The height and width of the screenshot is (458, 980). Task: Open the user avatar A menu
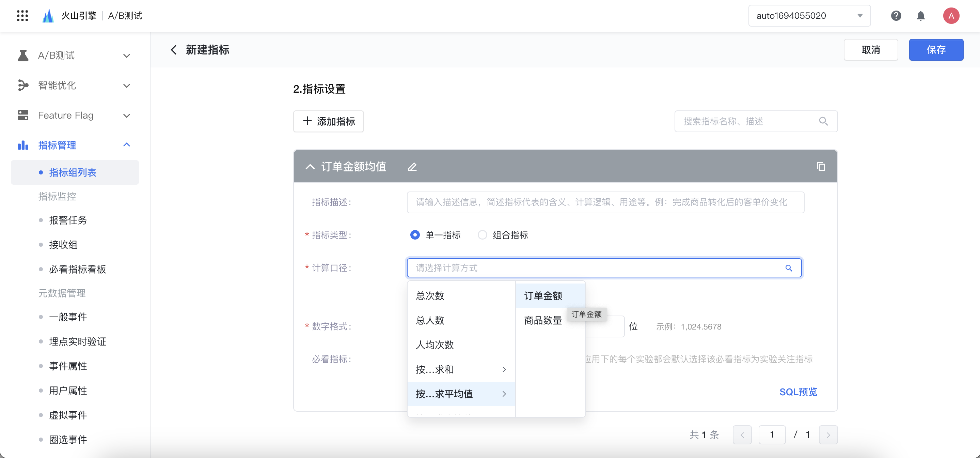click(951, 16)
